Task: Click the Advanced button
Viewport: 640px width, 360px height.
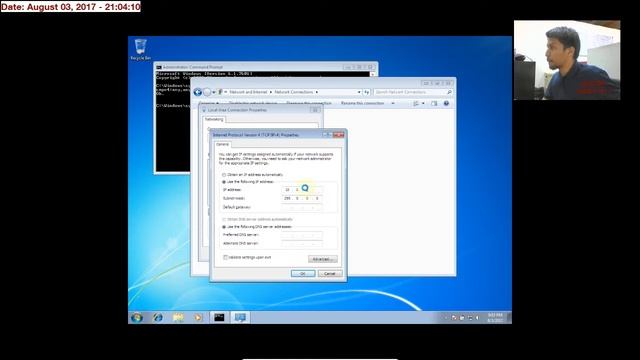Action: pos(322,259)
